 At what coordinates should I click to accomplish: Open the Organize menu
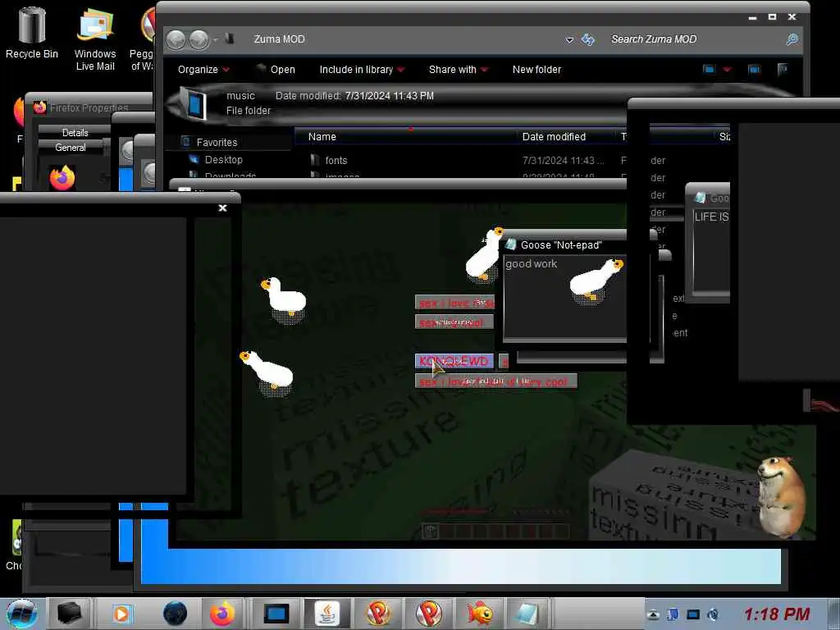(203, 70)
